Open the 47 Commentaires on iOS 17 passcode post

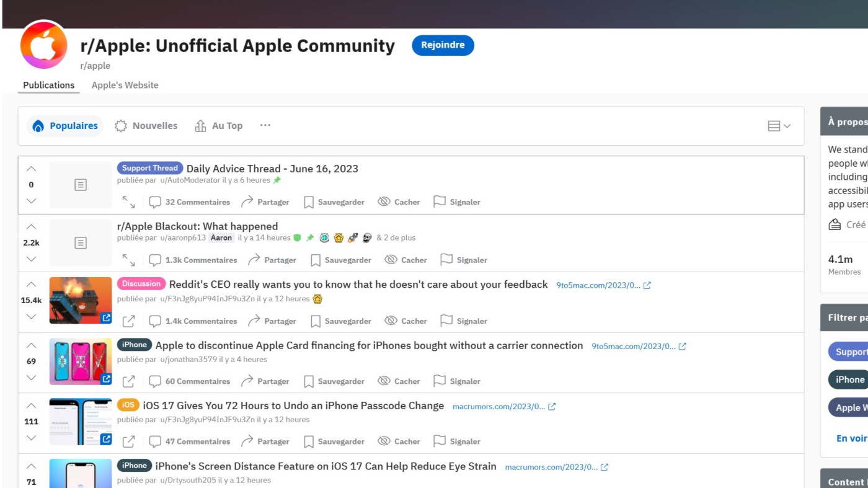click(x=190, y=441)
